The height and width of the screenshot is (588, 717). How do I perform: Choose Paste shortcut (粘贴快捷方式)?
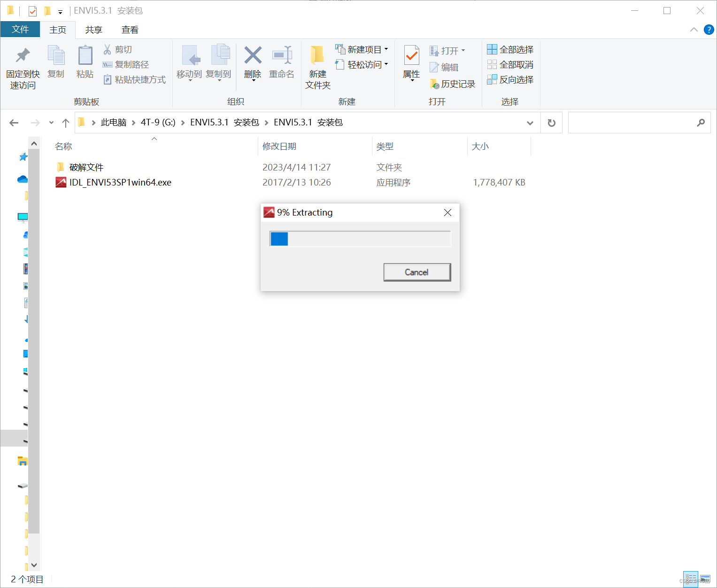tap(135, 79)
